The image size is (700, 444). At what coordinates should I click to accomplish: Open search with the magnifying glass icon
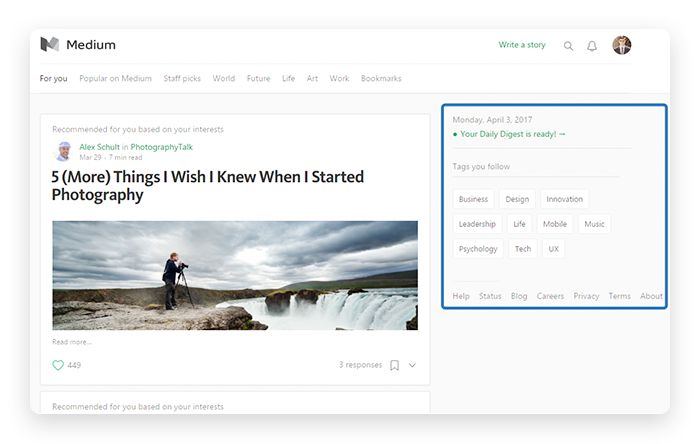[x=569, y=46]
